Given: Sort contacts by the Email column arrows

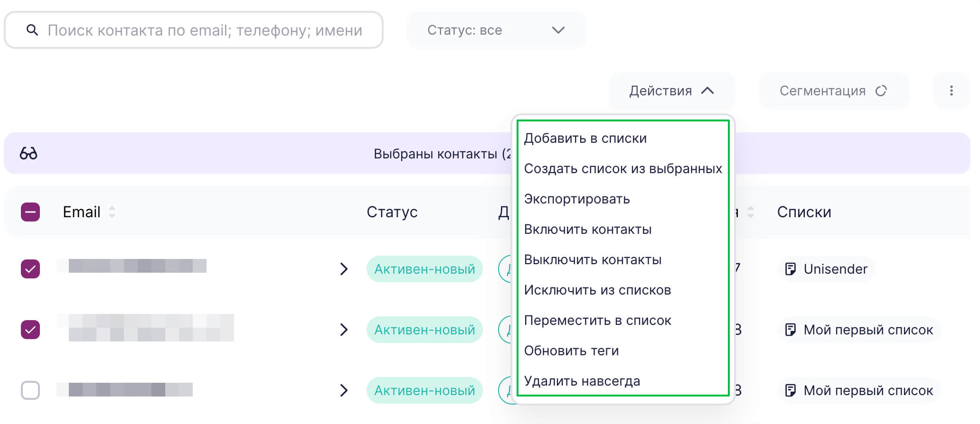Looking at the screenshot, I should tap(112, 212).
